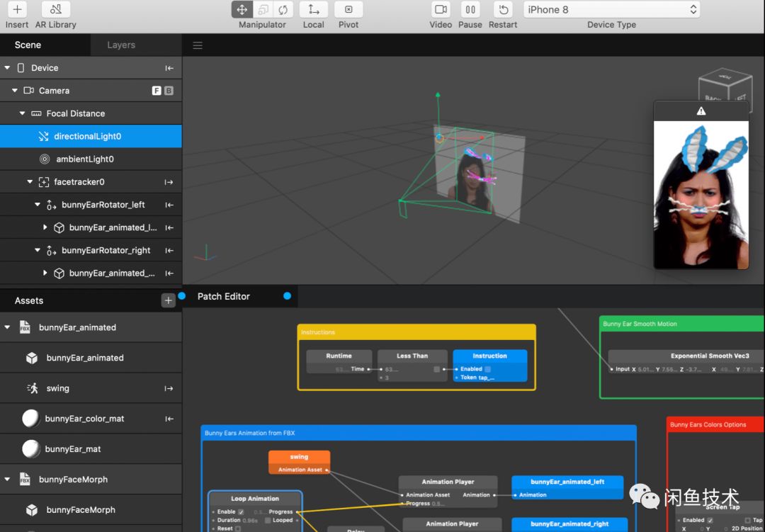Open the AR Library
This screenshot has width=765, height=532.
(x=56, y=9)
